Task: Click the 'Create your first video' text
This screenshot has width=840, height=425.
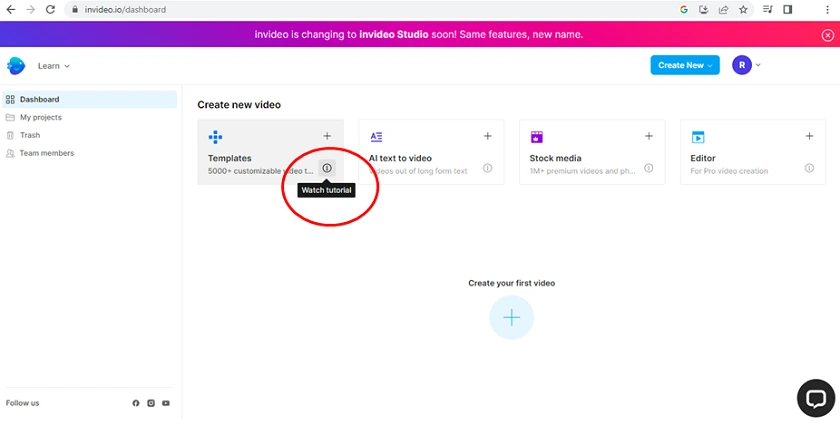Action: coord(512,283)
